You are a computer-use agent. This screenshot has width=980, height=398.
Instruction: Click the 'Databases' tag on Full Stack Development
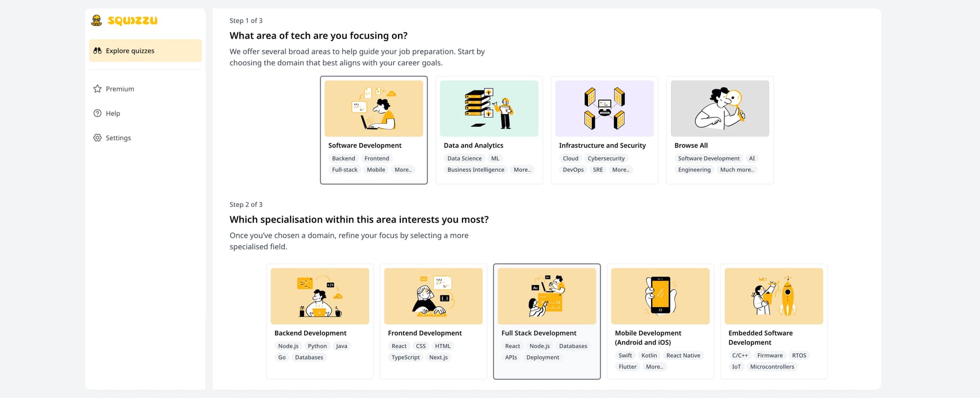click(573, 346)
